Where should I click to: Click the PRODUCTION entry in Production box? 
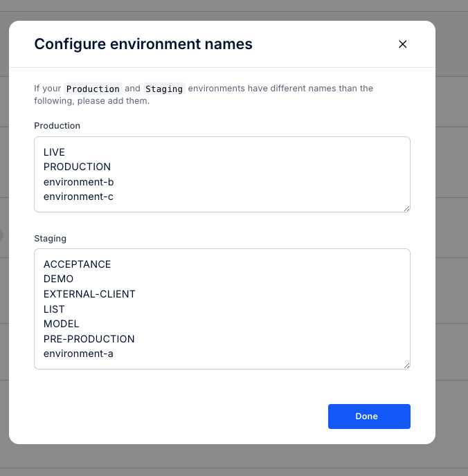77,167
